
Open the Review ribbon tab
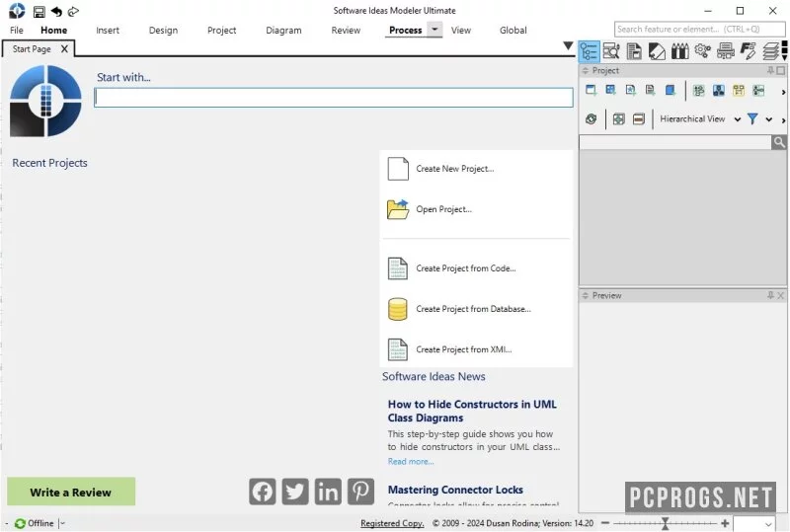(x=346, y=31)
